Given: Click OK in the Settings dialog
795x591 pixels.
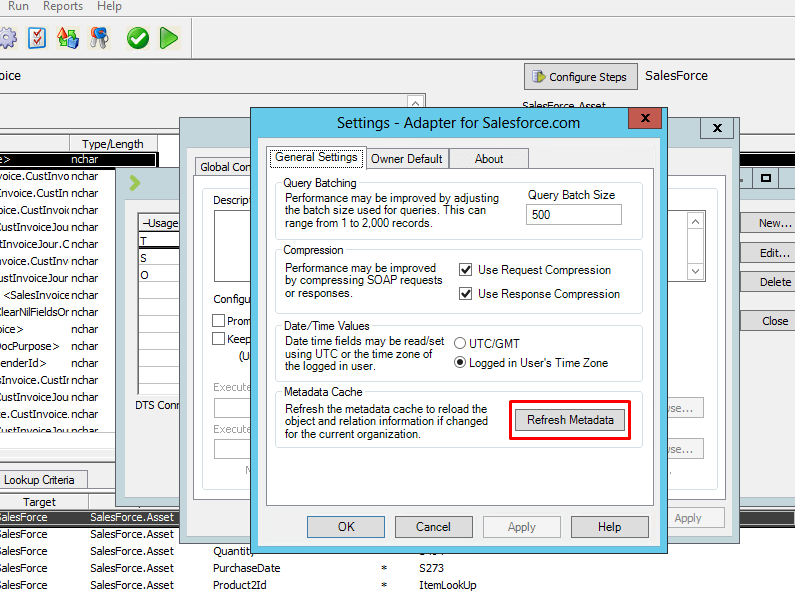Looking at the screenshot, I should [346, 527].
